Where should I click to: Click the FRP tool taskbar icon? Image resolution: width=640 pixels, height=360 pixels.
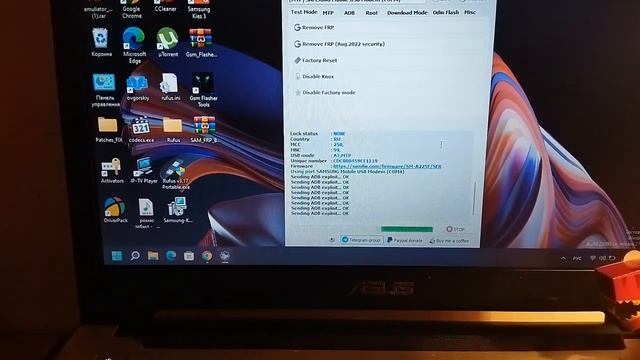tap(224, 256)
